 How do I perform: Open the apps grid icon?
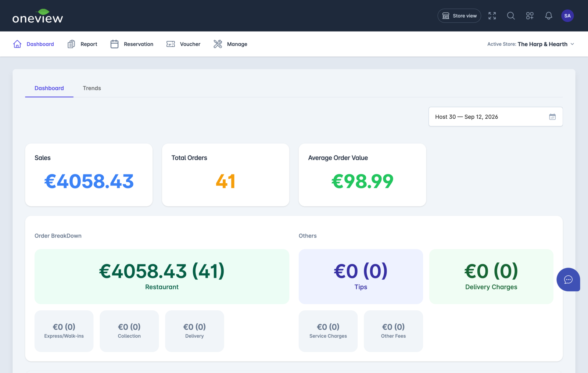click(530, 16)
